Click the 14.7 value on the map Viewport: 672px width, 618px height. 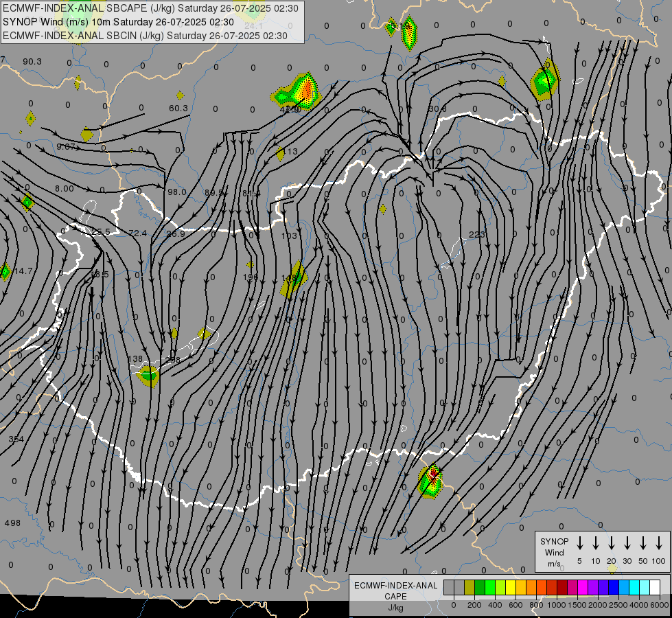click(x=23, y=271)
